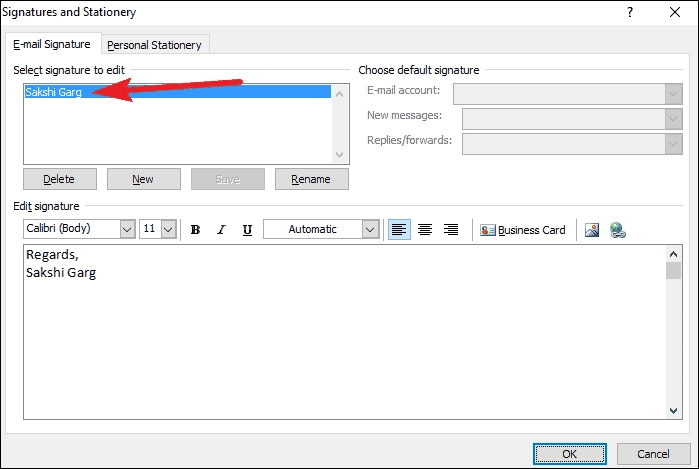Select the E-mail Signature tab
Image resolution: width=699 pixels, height=469 pixels.
pos(52,44)
